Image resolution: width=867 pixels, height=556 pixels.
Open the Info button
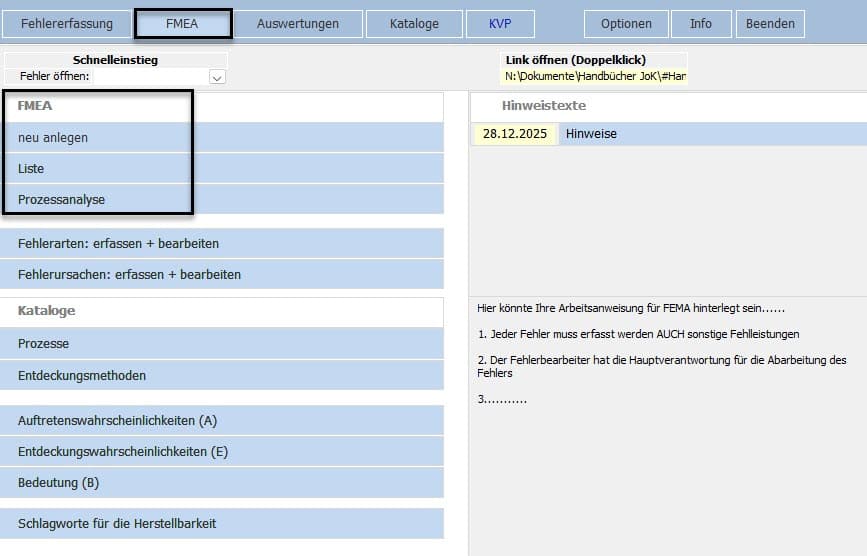(x=701, y=24)
